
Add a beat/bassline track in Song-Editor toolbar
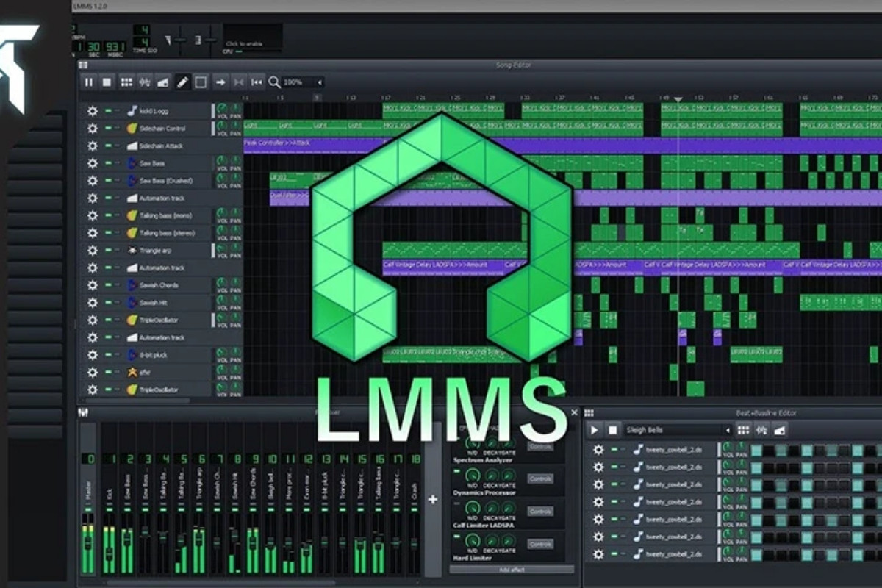pyautogui.click(x=126, y=82)
